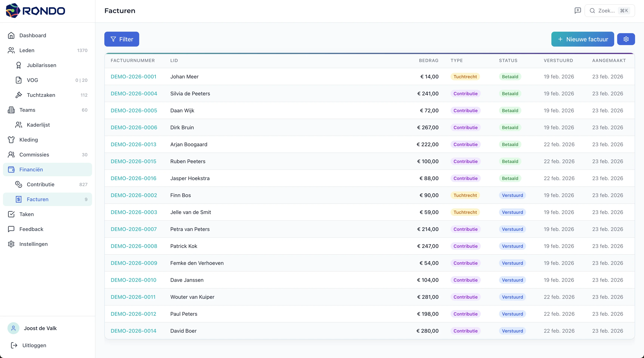This screenshot has height=358, width=644.
Task: Click the feedback message-plus icon in header
Action: [x=577, y=10]
